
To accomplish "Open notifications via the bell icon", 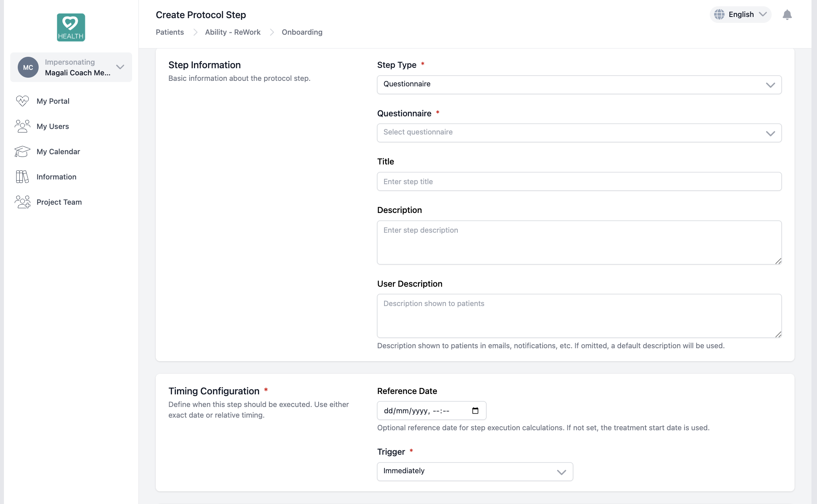I will (x=787, y=15).
